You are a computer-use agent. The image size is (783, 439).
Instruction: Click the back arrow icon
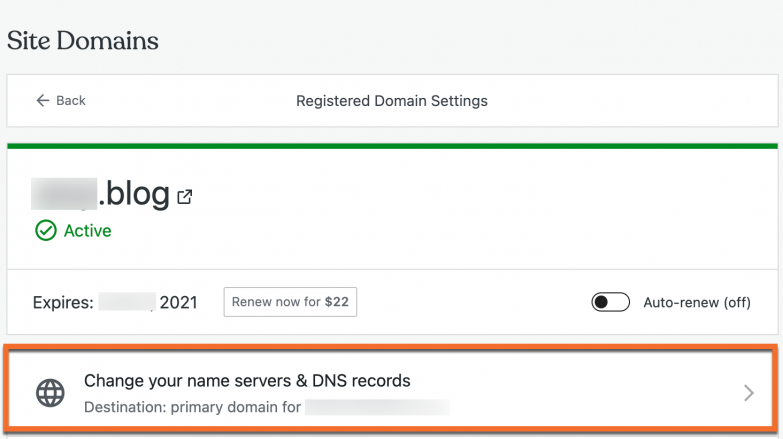(42, 101)
